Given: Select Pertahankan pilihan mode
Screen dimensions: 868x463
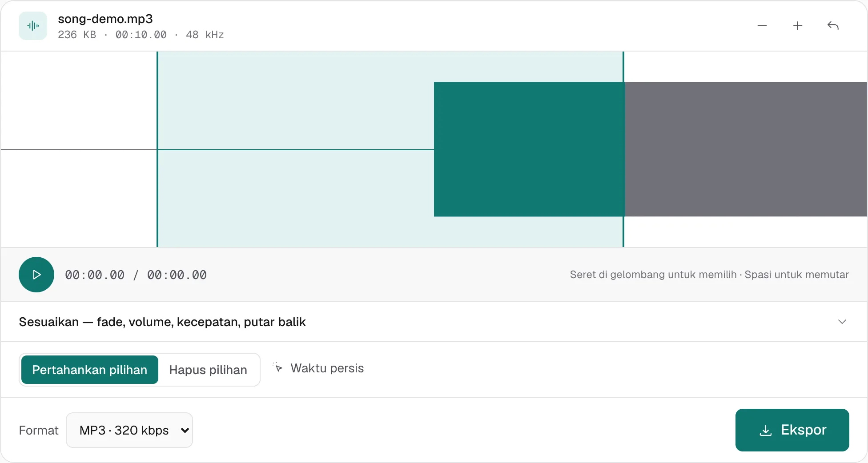Looking at the screenshot, I should (x=90, y=370).
